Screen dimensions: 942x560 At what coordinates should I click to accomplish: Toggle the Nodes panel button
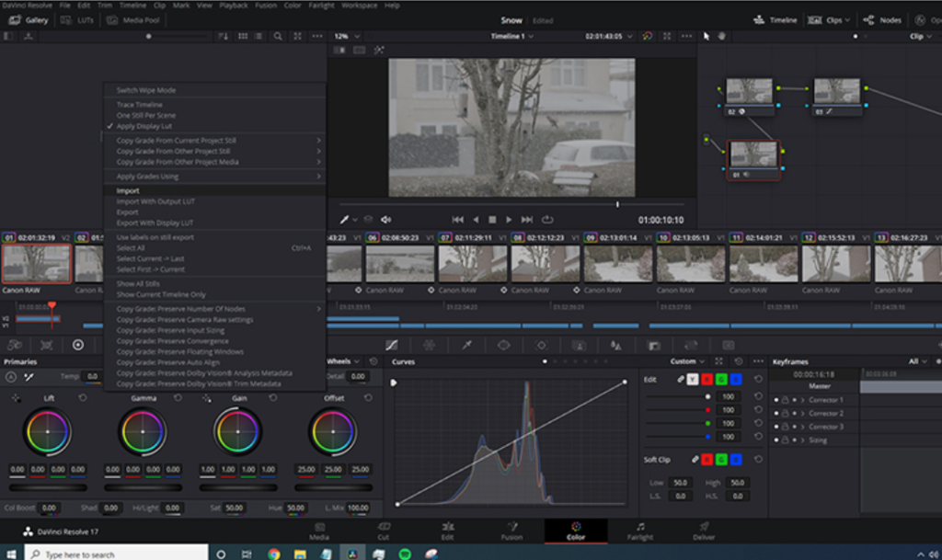[x=882, y=20]
